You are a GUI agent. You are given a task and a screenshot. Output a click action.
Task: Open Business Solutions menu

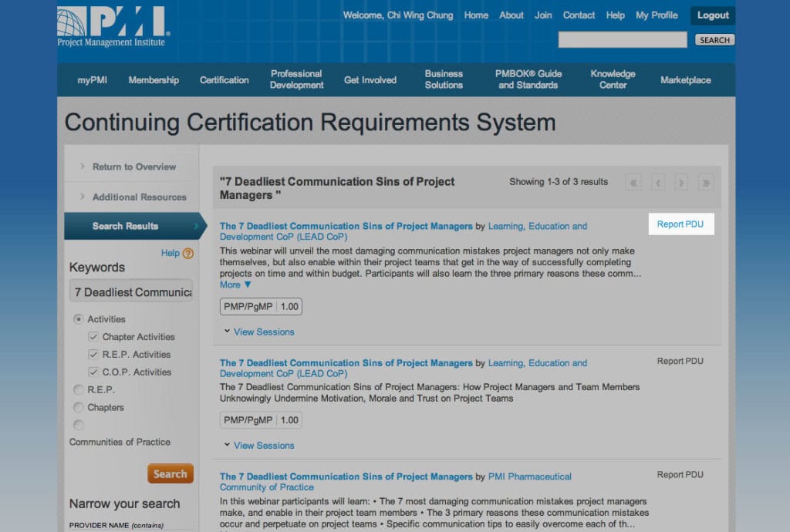pos(444,79)
